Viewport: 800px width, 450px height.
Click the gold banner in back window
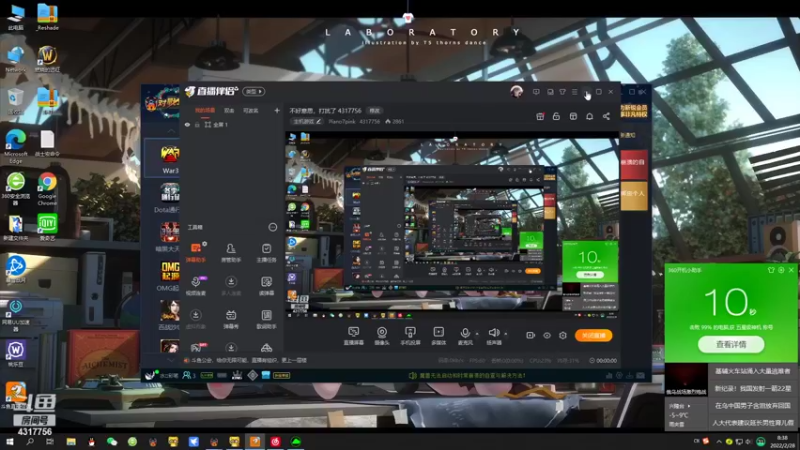tap(634, 196)
